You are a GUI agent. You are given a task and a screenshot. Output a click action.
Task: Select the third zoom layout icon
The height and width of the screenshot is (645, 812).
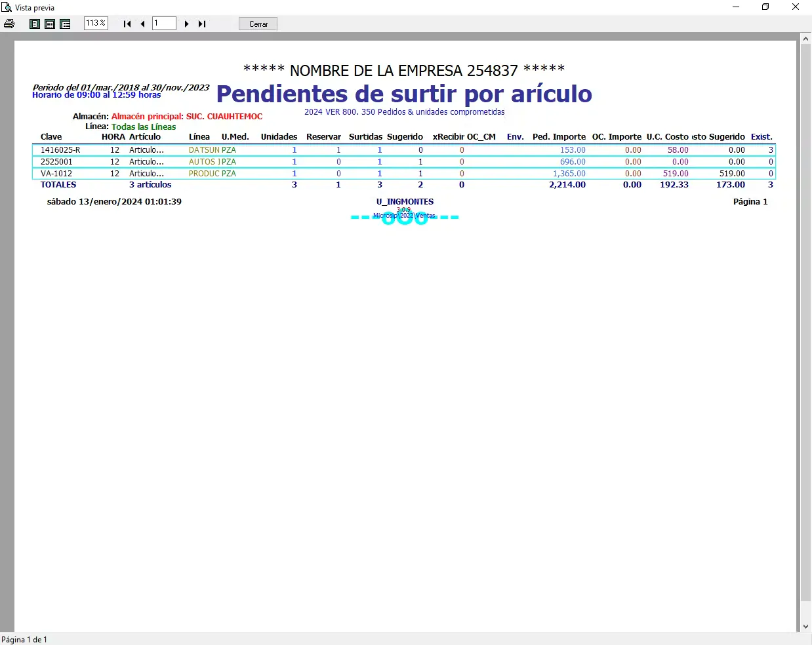(65, 24)
